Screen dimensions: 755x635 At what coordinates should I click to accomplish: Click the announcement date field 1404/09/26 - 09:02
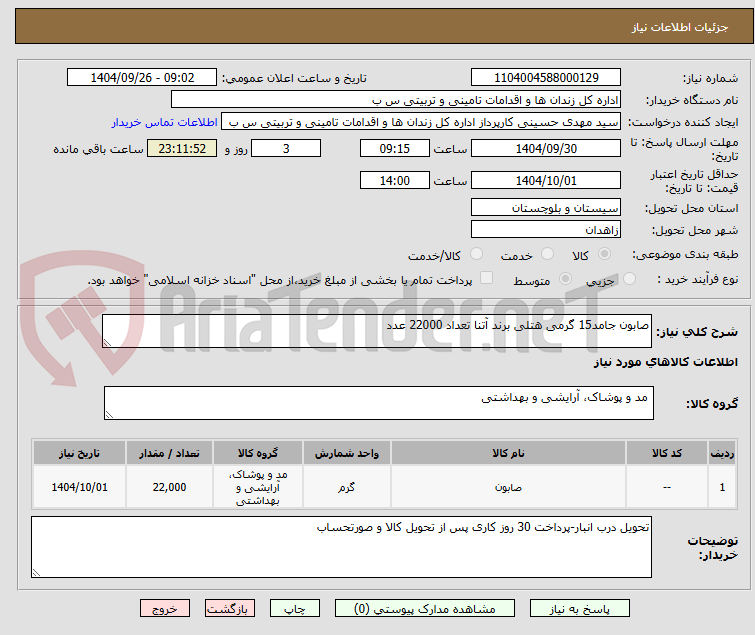tap(142, 78)
